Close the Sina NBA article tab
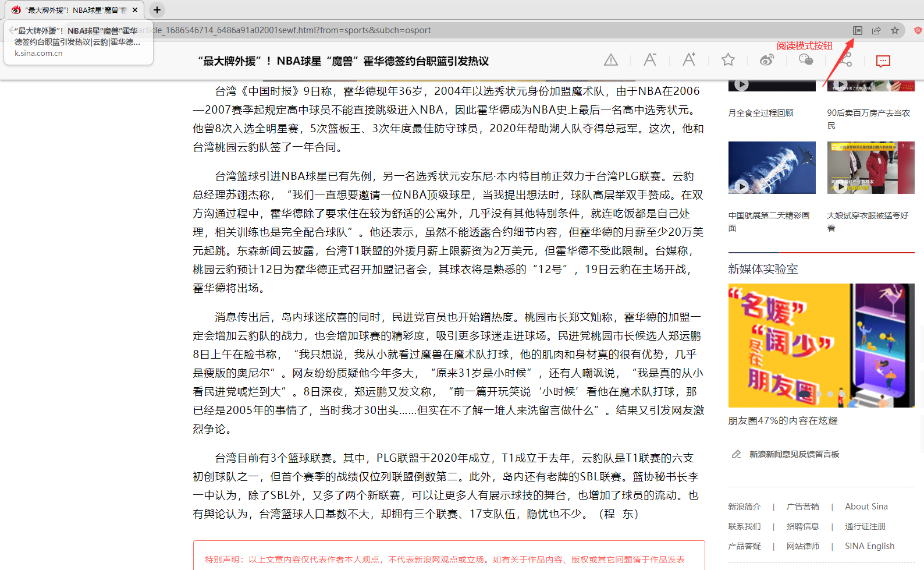924x570 pixels. click(x=135, y=10)
